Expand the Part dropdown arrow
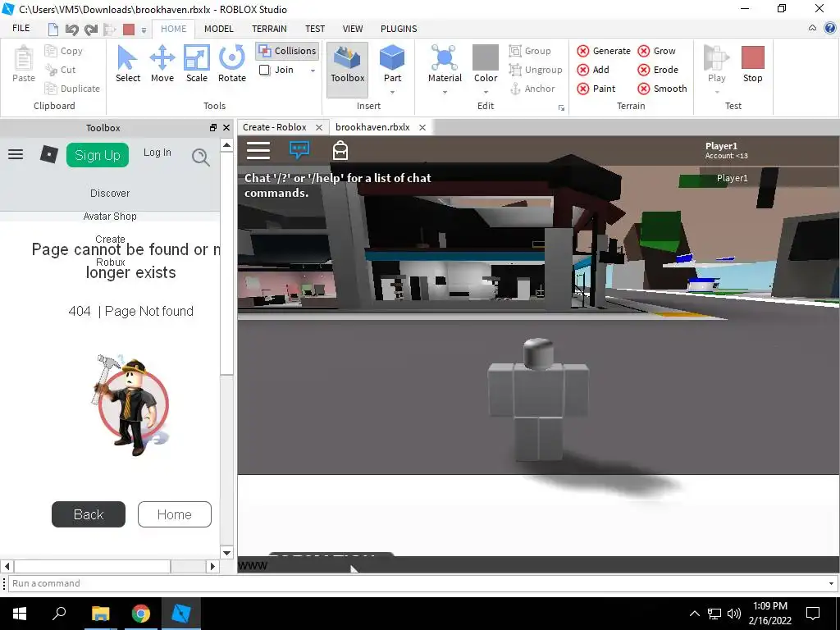Viewport: 840px width, 630px height. pyautogui.click(x=392, y=92)
